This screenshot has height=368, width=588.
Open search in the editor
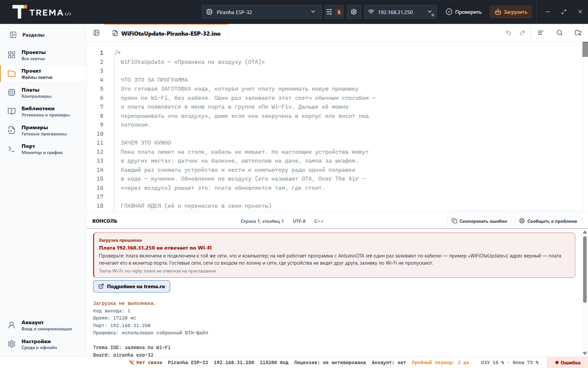tap(559, 33)
